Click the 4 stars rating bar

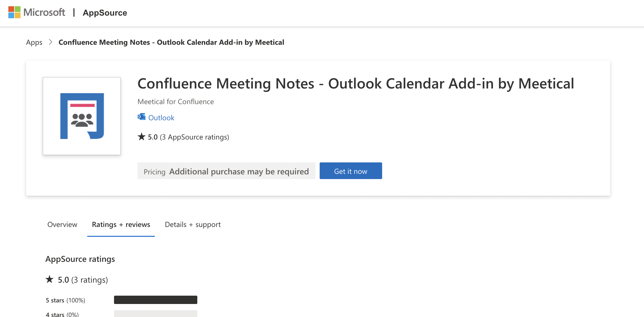coord(155,314)
